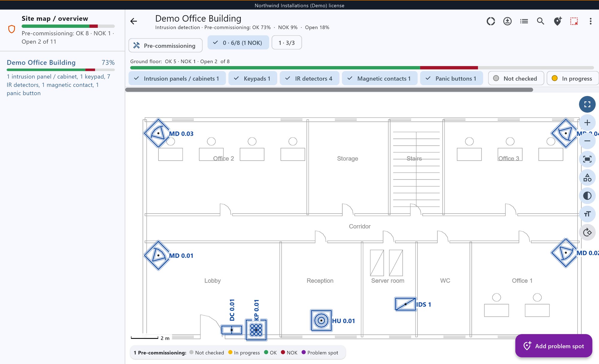Toggle the Panic buttons 1 filter
Image resolution: width=599 pixels, height=364 pixels.
click(451, 78)
